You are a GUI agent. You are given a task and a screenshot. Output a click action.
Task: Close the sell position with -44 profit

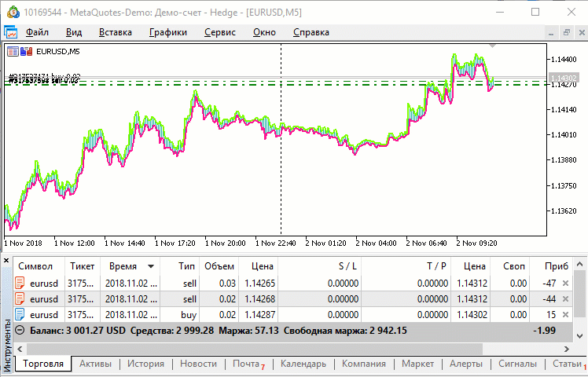point(565,299)
